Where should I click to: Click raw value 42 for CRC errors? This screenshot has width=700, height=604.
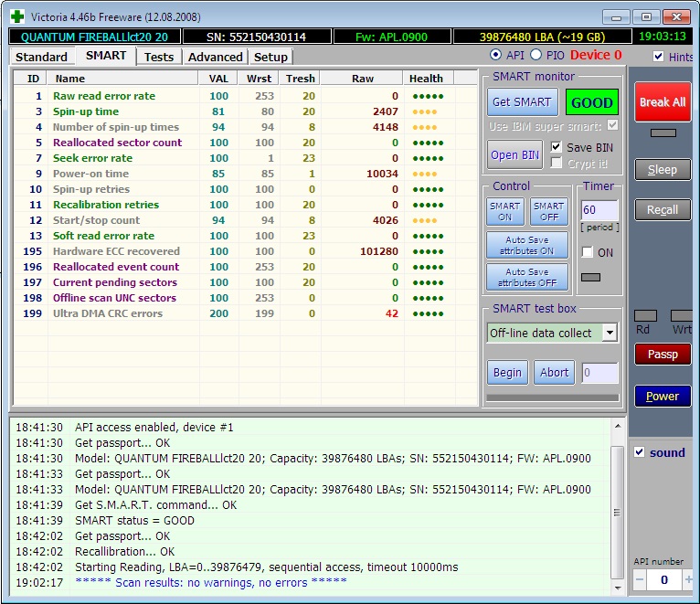(391, 313)
